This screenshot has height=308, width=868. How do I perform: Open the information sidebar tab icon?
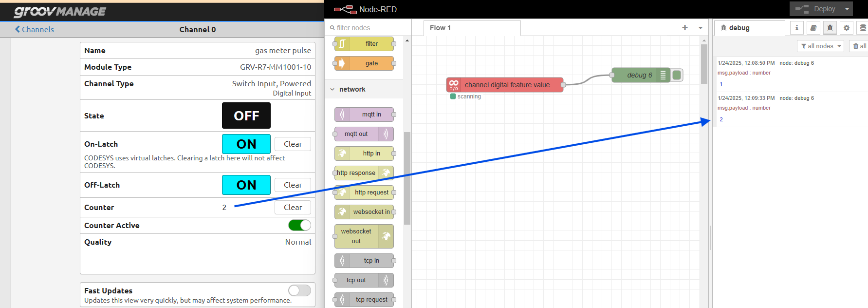pyautogui.click(x=797, y=28)
